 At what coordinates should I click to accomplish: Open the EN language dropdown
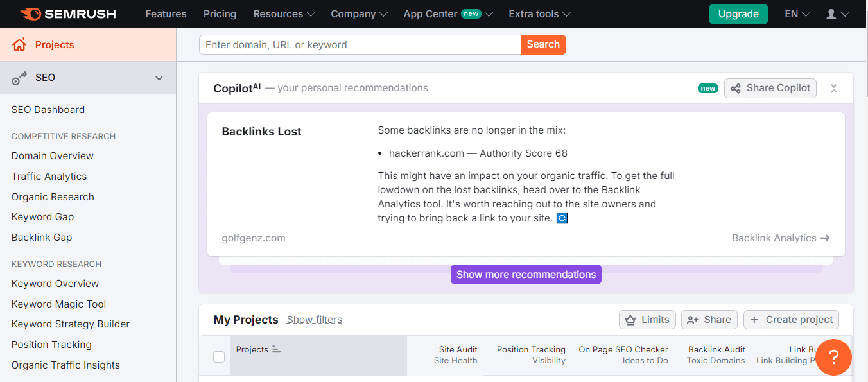pos(797,14)
